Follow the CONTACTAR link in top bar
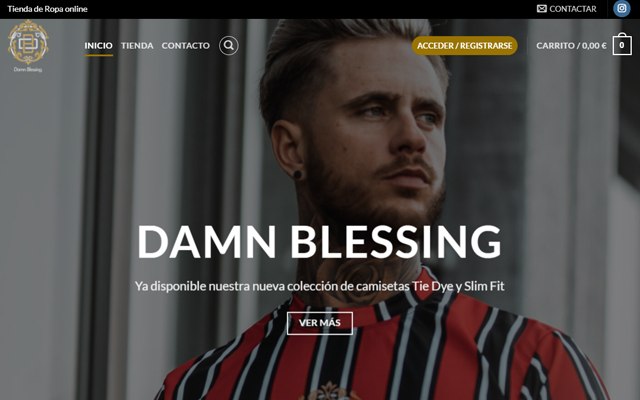 [x=573, y=9]
